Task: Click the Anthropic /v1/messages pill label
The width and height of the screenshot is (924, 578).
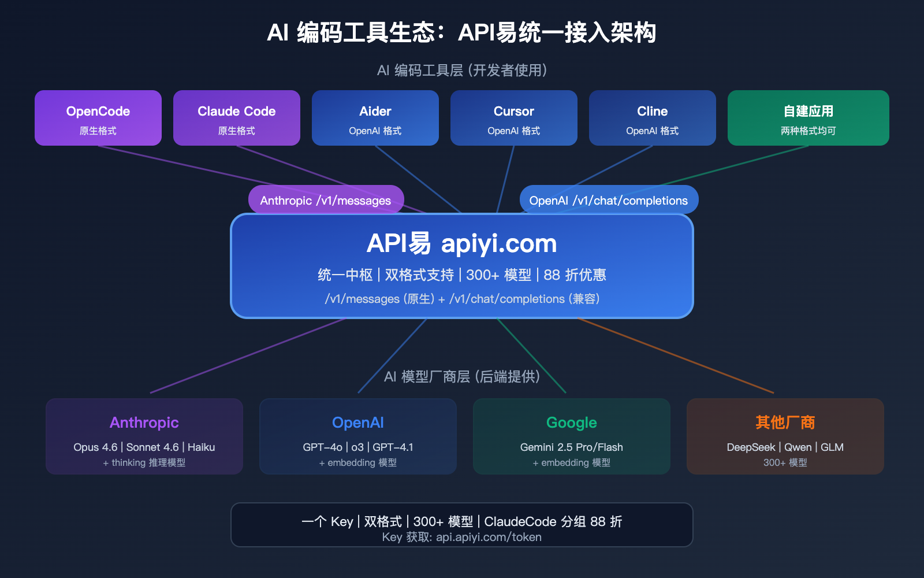Action: coord(326,199)
